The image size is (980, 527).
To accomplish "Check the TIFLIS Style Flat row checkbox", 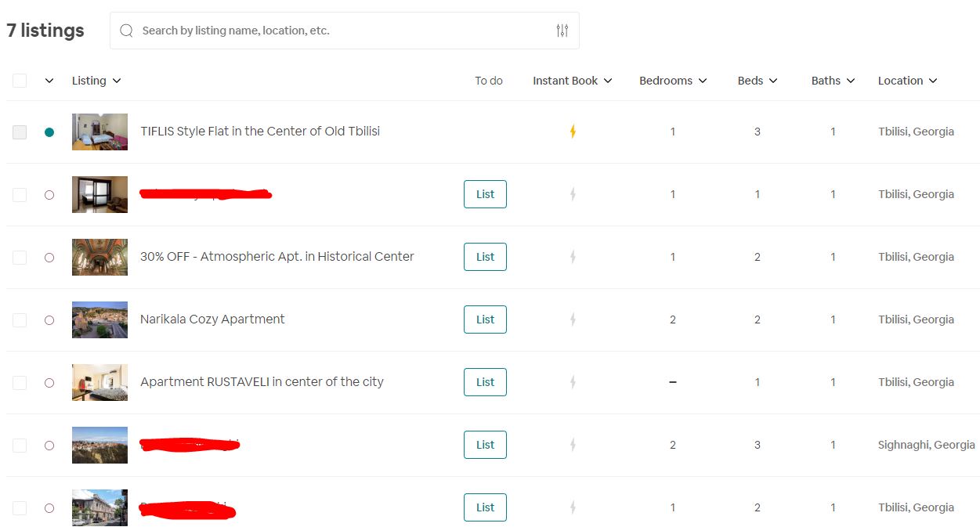I will click(20, 132).
